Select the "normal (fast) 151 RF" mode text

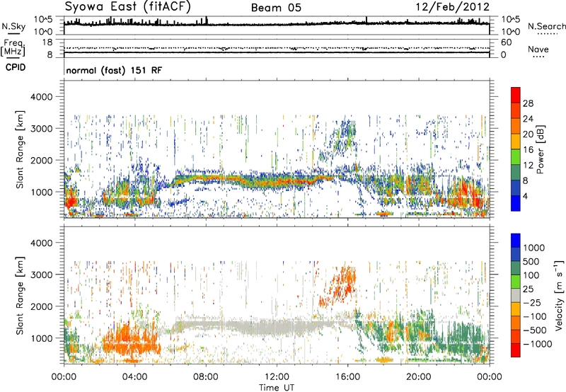coord(114,70)
